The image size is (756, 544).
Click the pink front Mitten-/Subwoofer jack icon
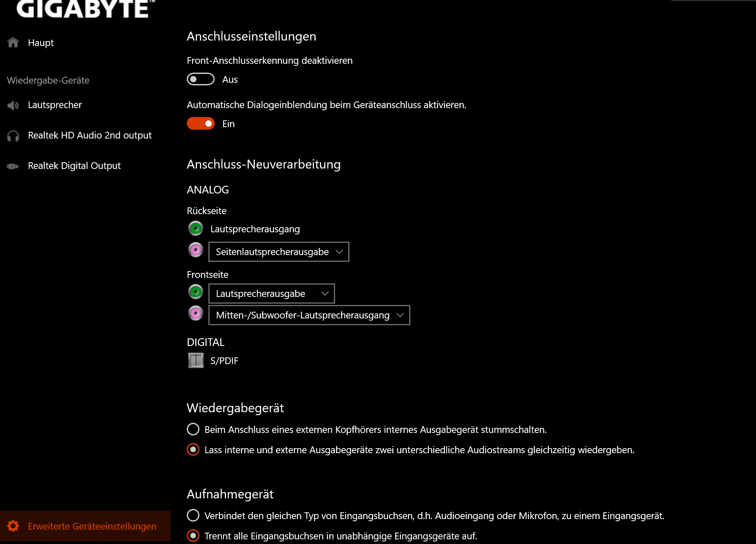click(196, 313)
